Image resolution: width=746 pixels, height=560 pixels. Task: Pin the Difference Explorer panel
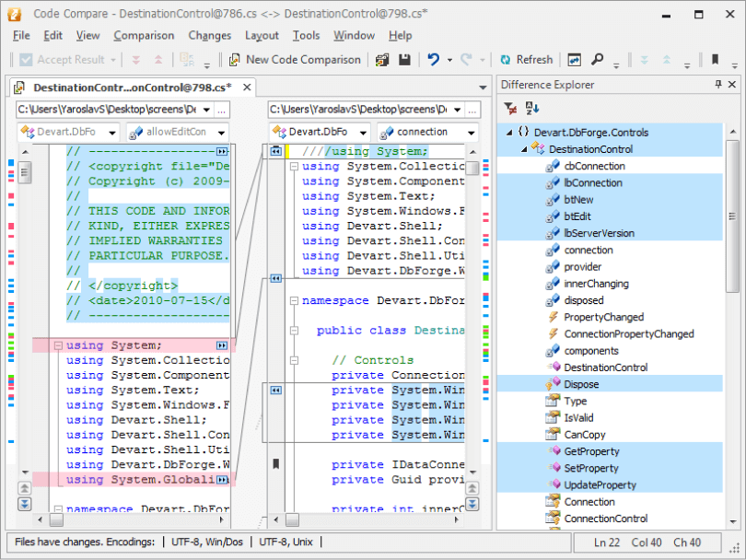point(718,84)
